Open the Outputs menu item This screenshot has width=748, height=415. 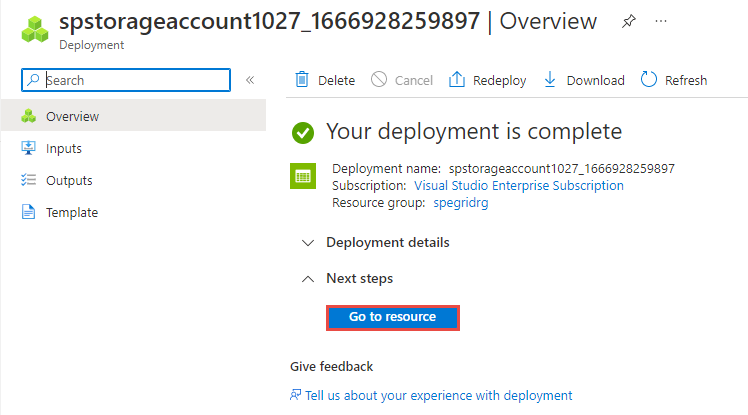[69, 180]
